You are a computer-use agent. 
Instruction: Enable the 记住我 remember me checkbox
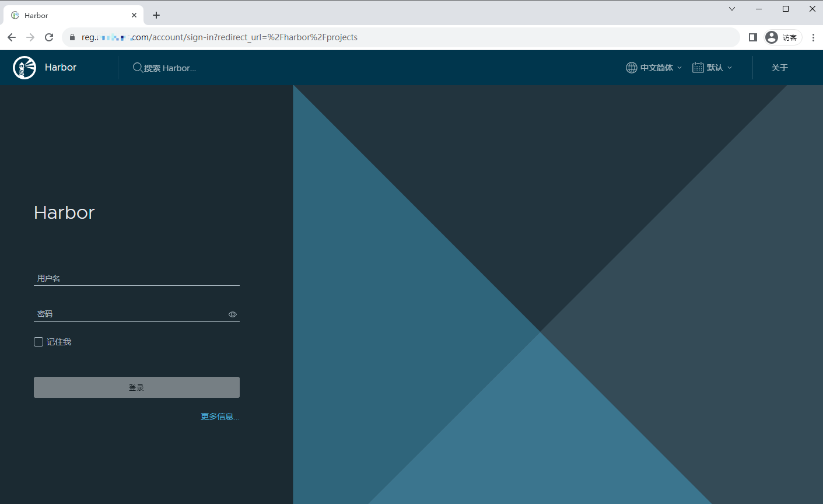(x=38, y=342)
